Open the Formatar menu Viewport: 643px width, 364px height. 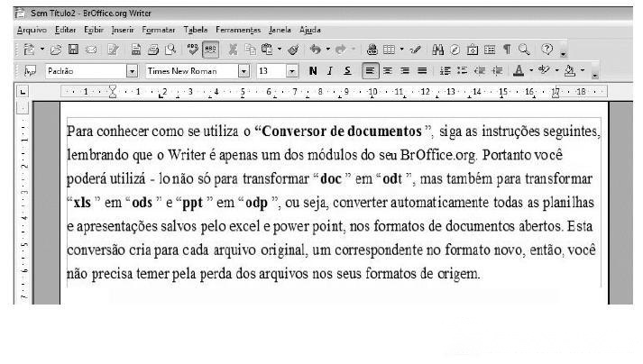[x=159, y=30]
